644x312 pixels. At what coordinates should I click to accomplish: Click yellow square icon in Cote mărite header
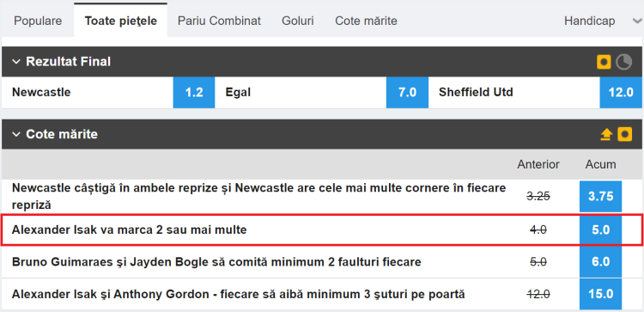coord(625,134)
